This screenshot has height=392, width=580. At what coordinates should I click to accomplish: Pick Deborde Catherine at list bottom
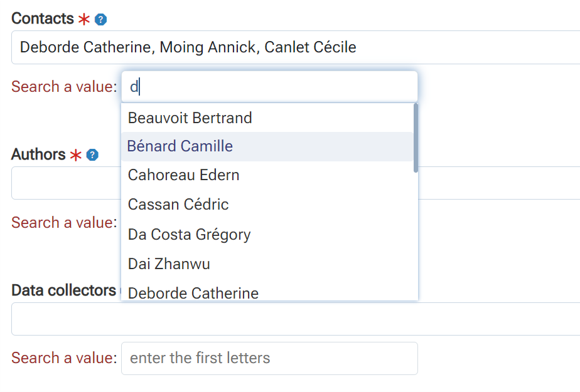coord(267,292)
